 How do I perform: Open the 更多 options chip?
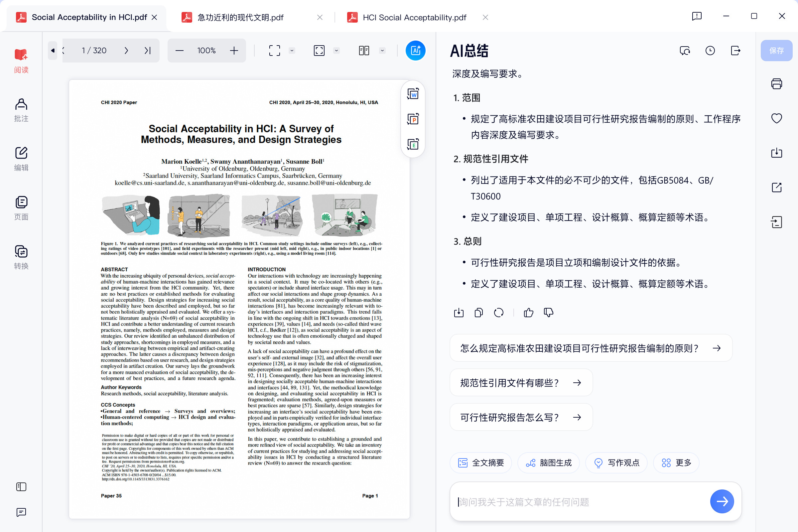pyautogui.click(x=676, y=463)
